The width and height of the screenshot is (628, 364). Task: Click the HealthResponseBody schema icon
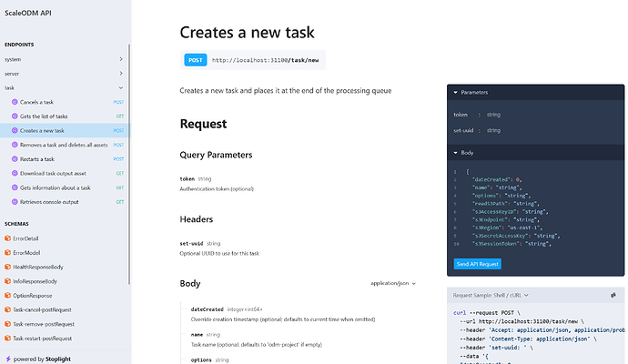pyautogui.click(x=7, y=267)
